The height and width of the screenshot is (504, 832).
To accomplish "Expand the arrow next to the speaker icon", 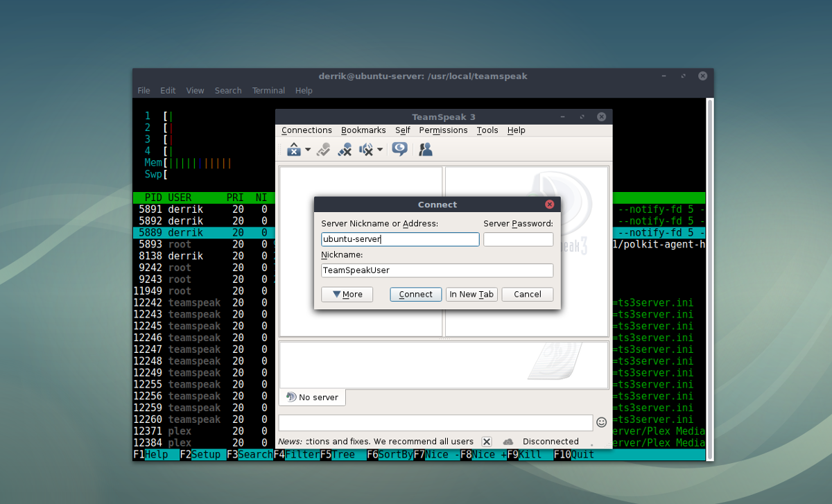I will click(380, 149).
